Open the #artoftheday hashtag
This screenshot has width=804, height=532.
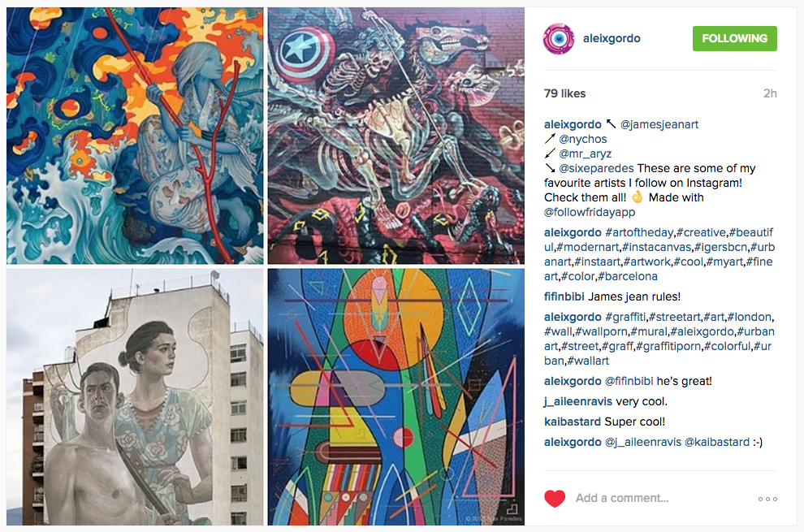(639, 232)
